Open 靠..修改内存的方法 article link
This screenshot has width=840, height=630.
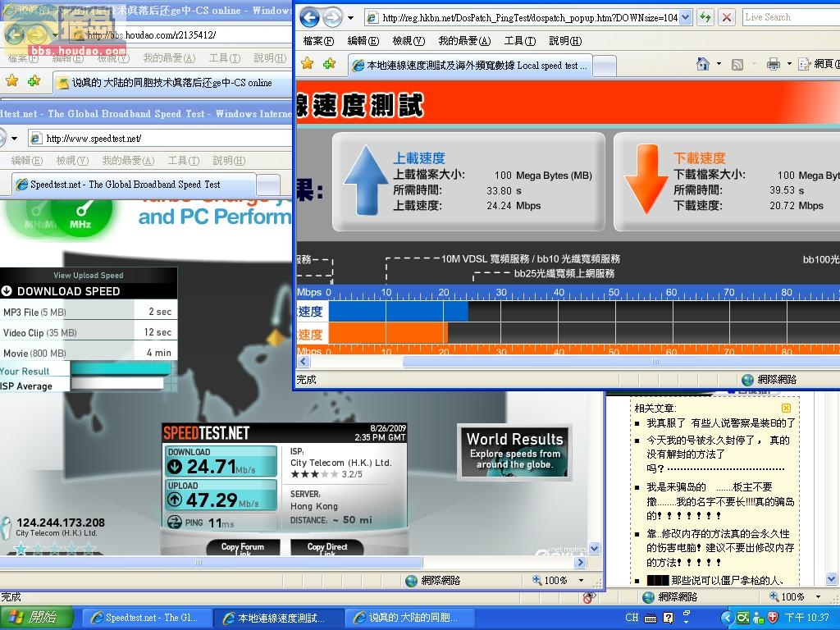coord(720,547)
